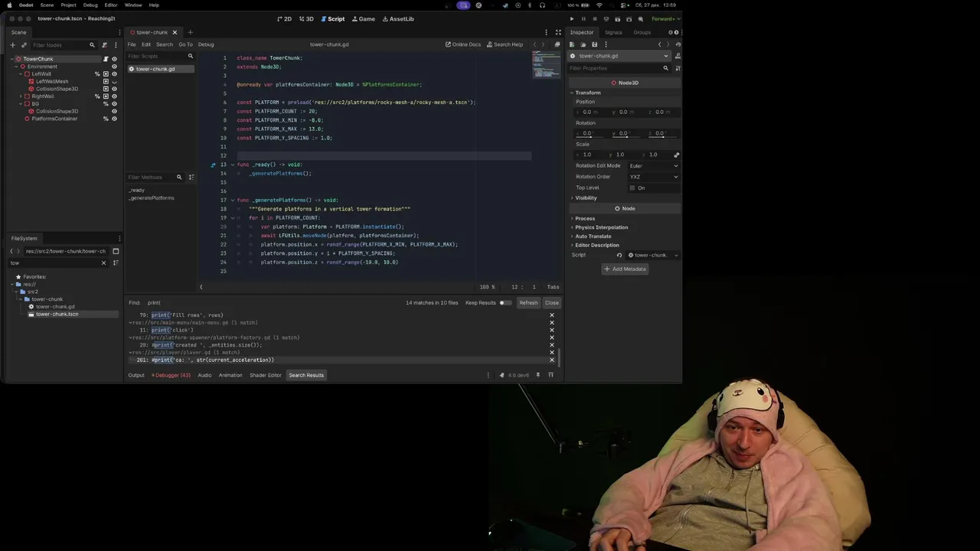Instantiate a child scene via link icon
The image size is (980, 551).
(24, 45)
